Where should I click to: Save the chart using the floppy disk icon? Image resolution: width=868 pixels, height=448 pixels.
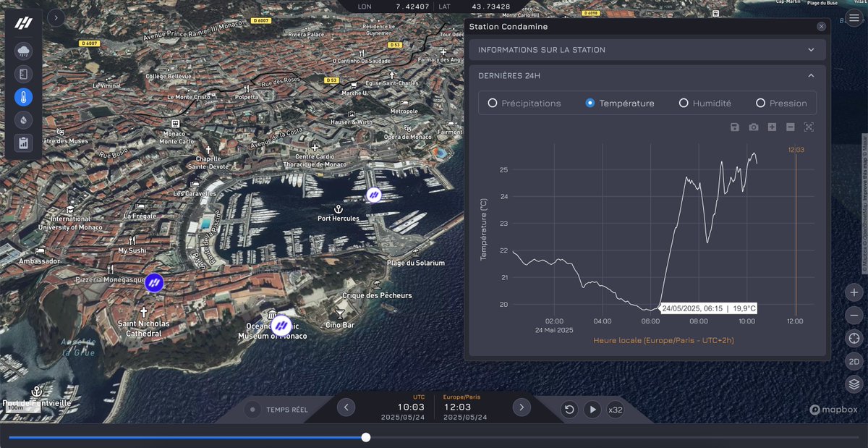(735, 127)
